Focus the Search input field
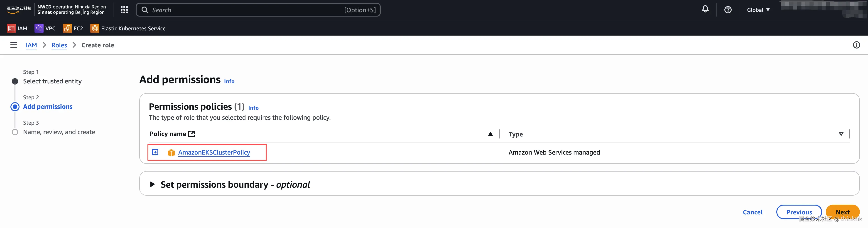Image resolution: width=868 pixels, height=228 pixels. pos(258,10)
